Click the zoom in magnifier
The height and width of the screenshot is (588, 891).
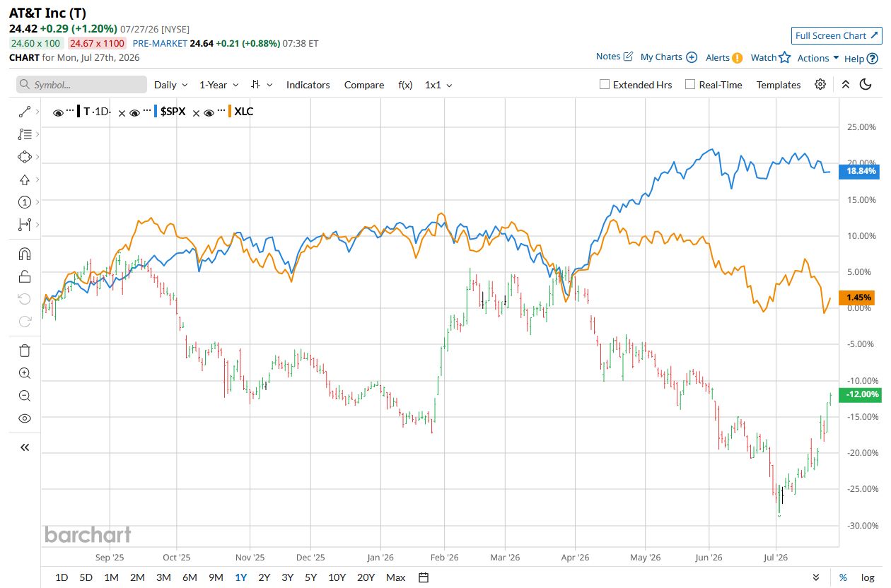25,373
